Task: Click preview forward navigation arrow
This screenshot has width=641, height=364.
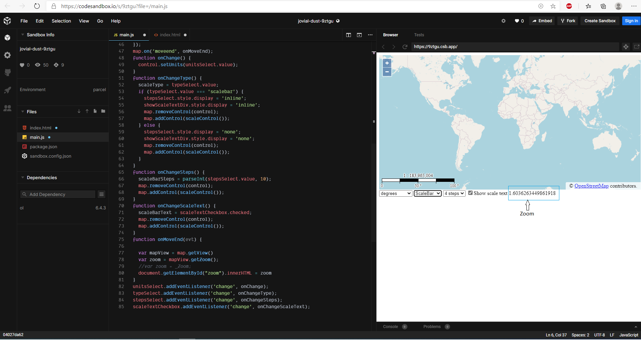Action: pyautogui.click(x=394, y=47)
